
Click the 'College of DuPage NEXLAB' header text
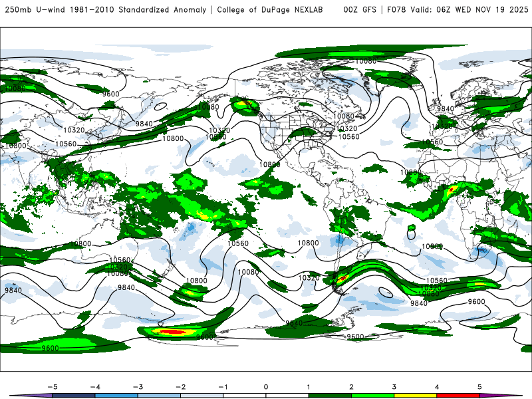[270, 9]
